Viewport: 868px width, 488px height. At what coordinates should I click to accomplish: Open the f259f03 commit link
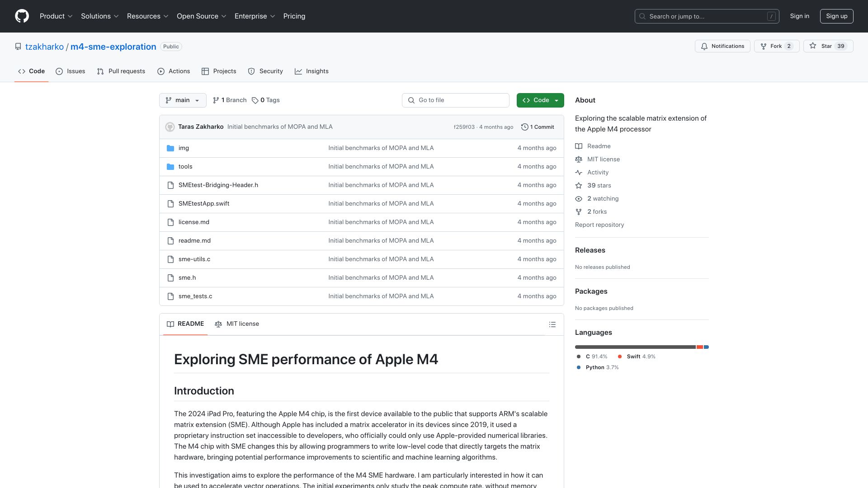(464, 127)
